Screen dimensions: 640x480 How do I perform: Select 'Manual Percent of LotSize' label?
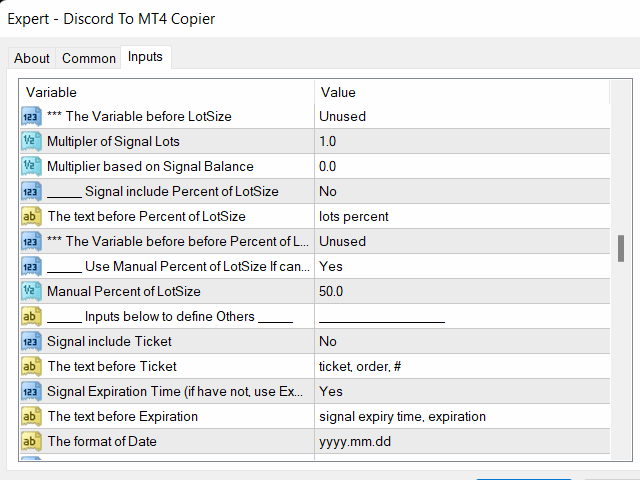124,291
